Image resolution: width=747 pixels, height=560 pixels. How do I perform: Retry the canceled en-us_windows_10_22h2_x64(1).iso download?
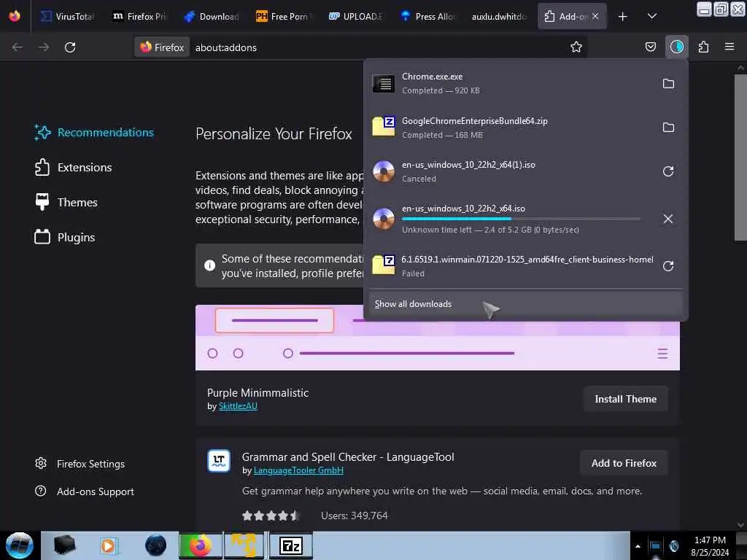[668, 171]
